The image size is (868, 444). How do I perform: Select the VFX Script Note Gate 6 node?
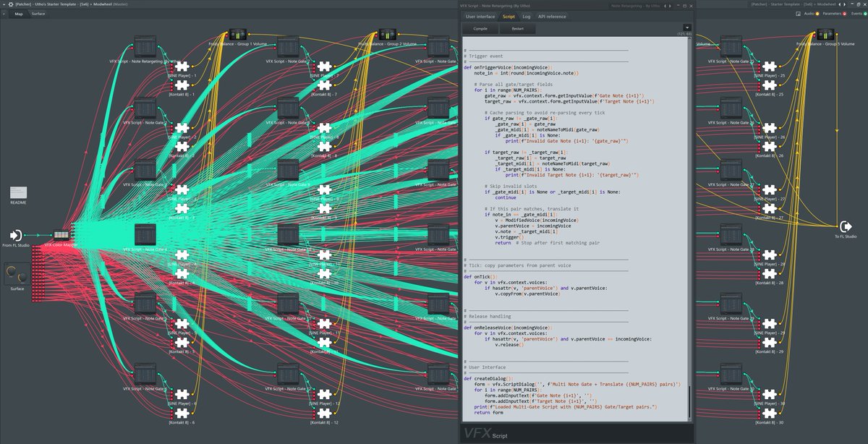[x=145, y=374]
